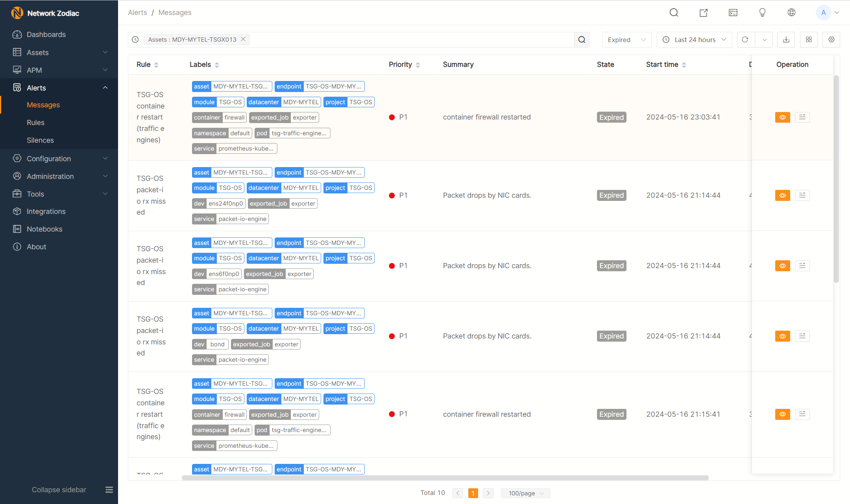The height and width of the screenshot is (504, 850).
Task: Click the refresh icon button
Action: point(745,40)
